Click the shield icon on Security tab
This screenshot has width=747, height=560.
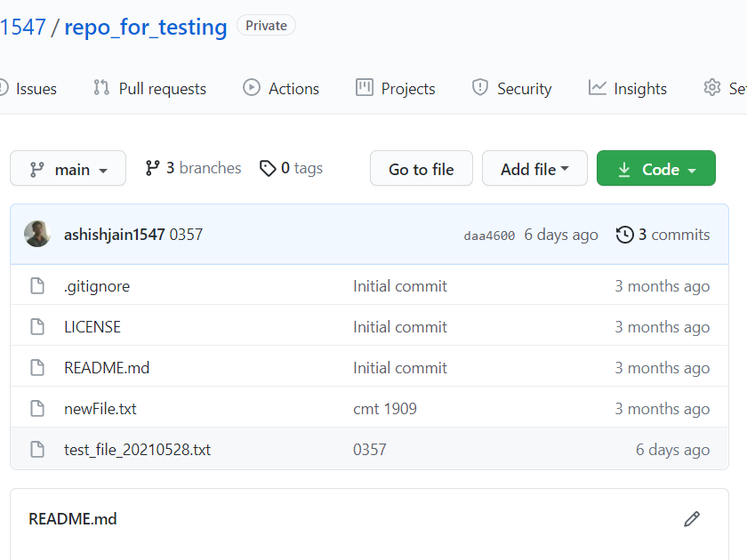[480, 87]
